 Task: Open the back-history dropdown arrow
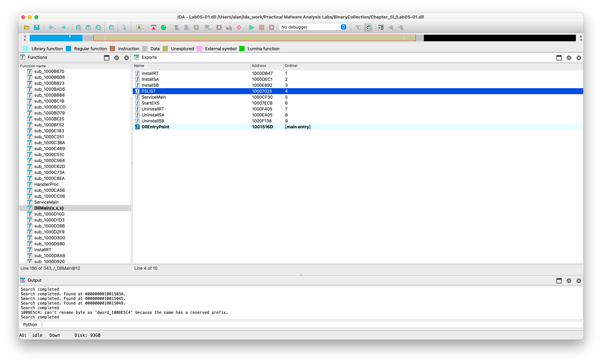click(x=56, y=28)
